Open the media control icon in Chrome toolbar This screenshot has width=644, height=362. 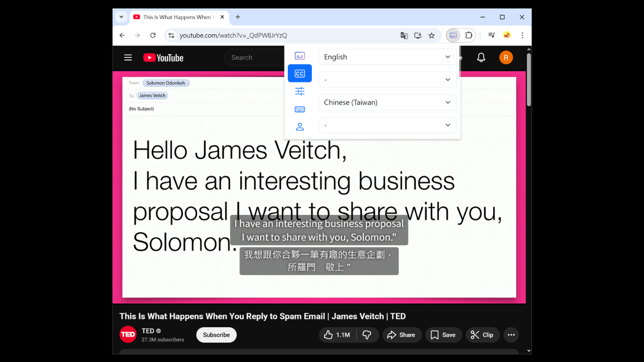(492, 35)
